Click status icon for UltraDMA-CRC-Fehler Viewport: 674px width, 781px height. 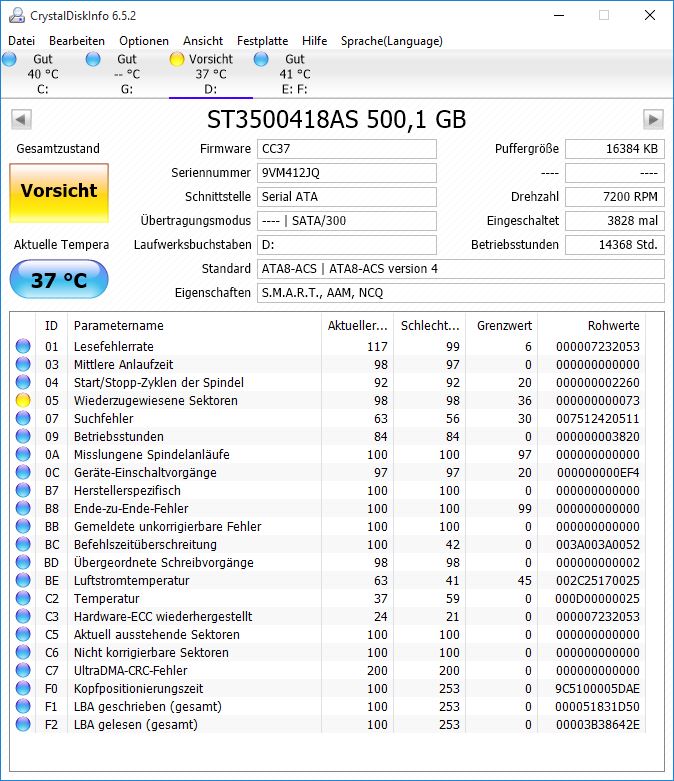click(23, 670)
